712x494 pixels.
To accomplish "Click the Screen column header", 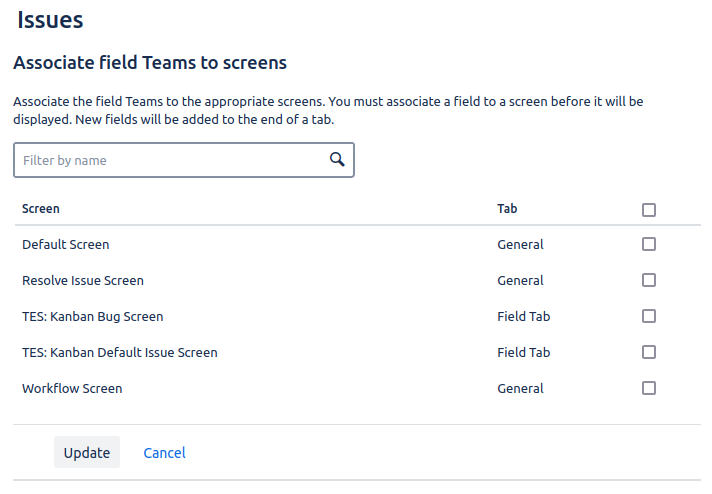I will pyautogui.click(x=41, y=209).
